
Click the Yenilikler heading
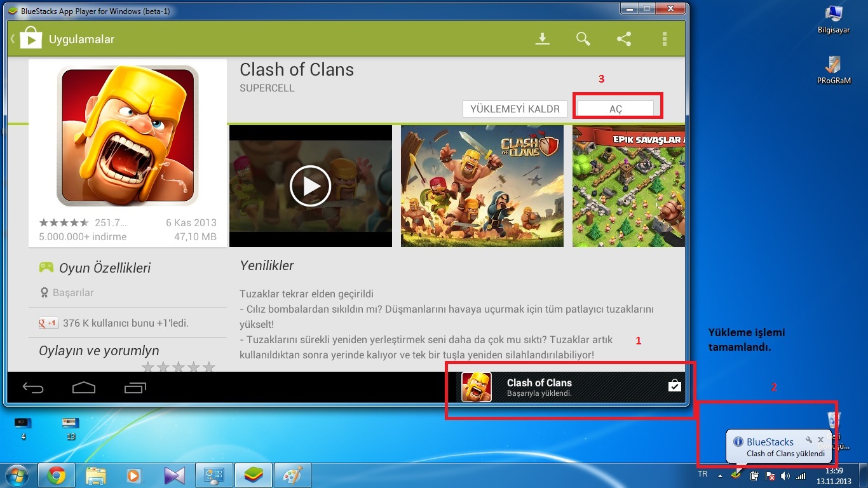(267, 266)
